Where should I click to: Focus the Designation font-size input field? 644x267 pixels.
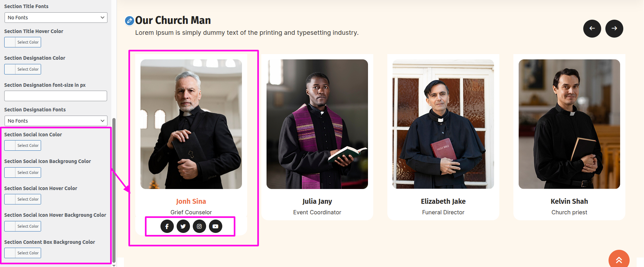point(55,96)
